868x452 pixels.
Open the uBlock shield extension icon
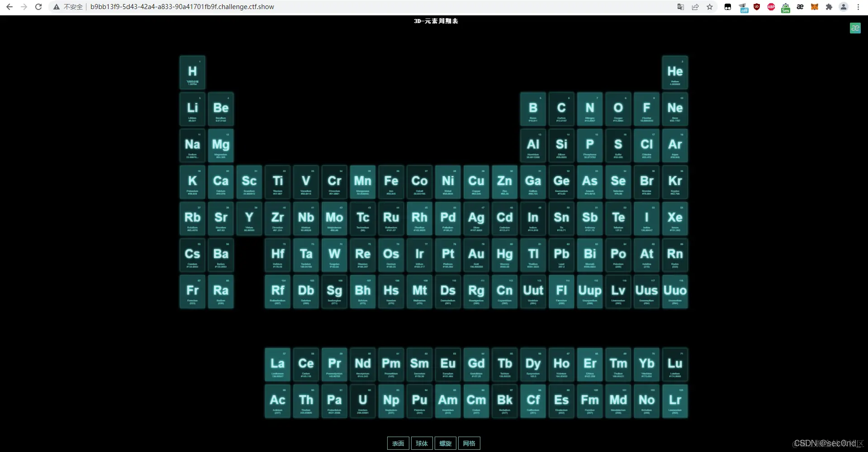pos(757,7)
